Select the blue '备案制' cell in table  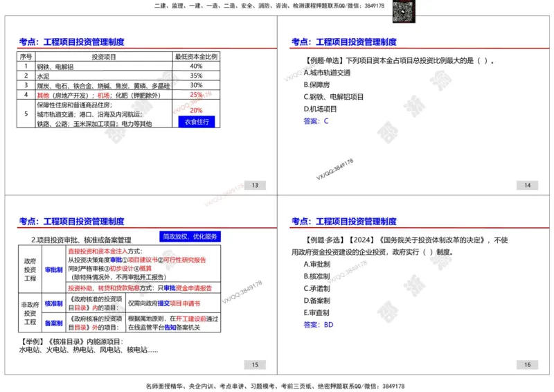[x=54, y=323]
